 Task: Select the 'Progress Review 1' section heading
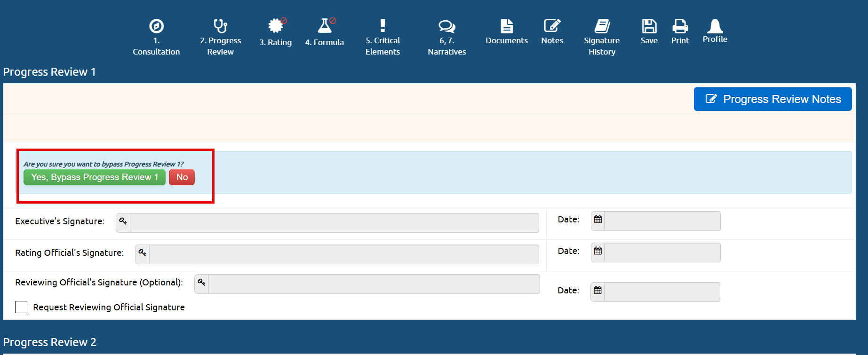[x=49, y=72]
